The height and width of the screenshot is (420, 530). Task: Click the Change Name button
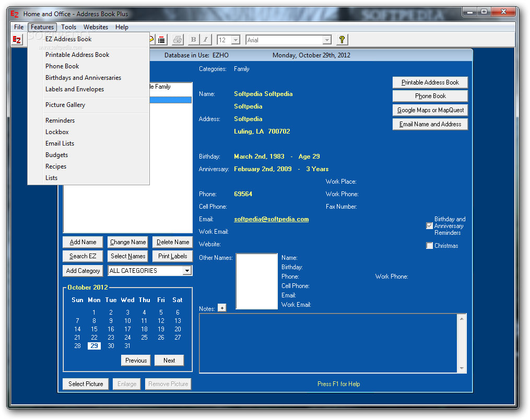coord(128,242)
